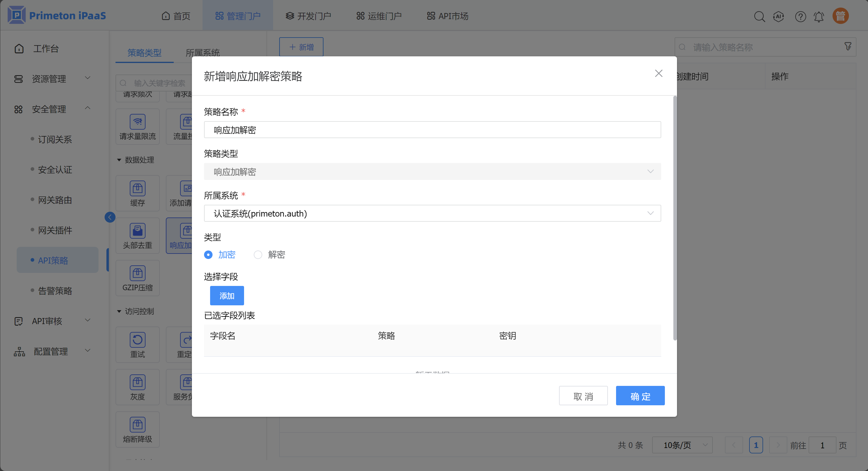Switch to the 所属系统 tab

(x=203, y=52)
